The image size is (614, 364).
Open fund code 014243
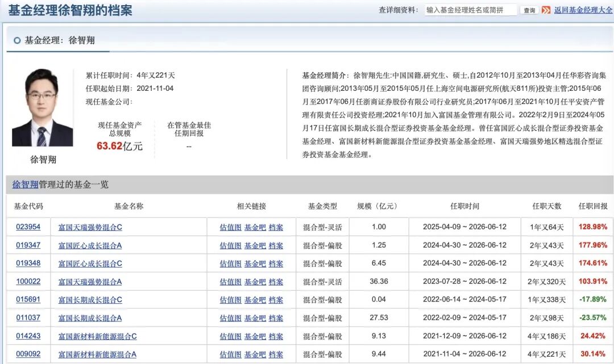click(x=28, y=336)
